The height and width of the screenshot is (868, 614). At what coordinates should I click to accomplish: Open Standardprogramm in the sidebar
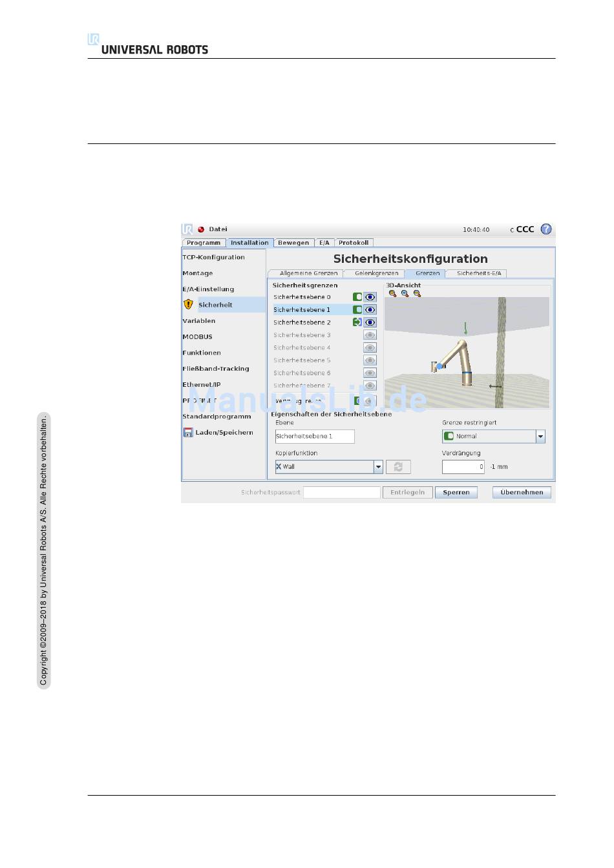click(217, 417)
